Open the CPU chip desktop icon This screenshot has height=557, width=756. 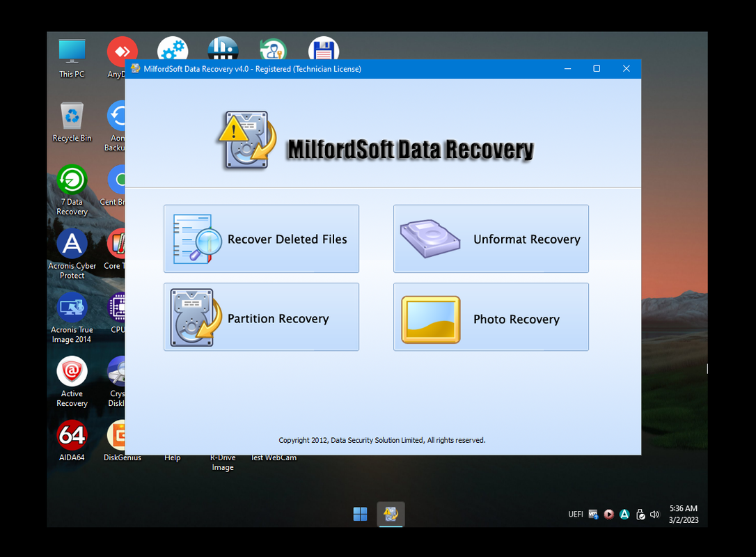click(117, 313)
